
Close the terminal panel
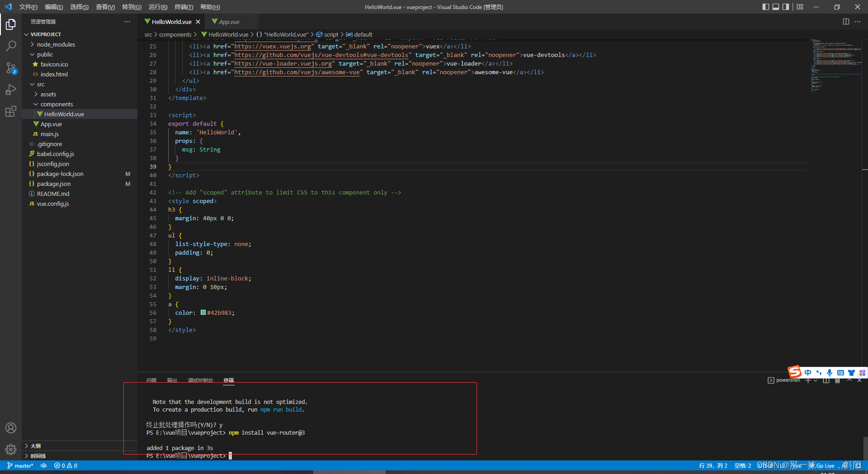[859, 380]
